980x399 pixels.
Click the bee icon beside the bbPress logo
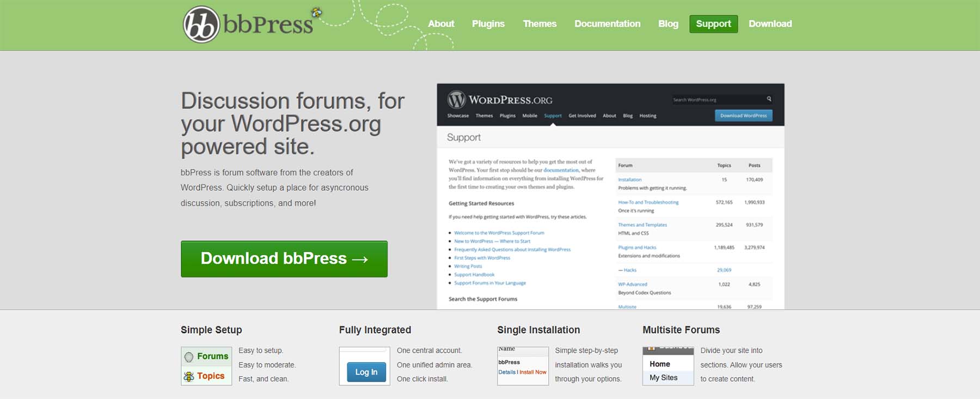(x=316, y=13)
